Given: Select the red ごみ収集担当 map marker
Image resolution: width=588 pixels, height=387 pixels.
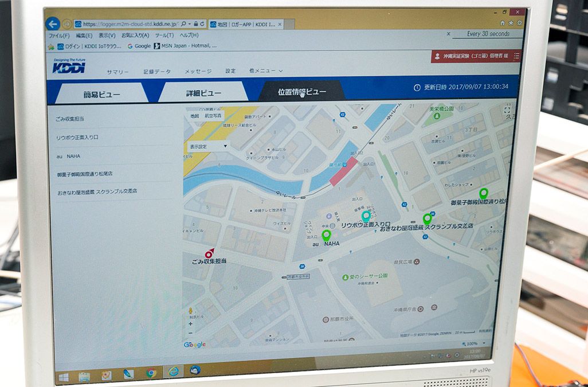Looking at the screenshot, I should pos(209,254).
